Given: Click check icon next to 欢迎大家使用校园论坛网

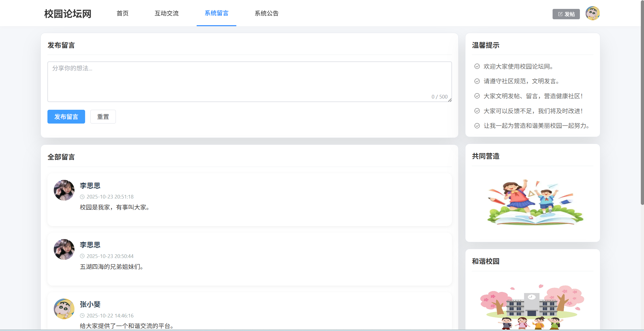Looking at the screenshot, I should (477, 66).
